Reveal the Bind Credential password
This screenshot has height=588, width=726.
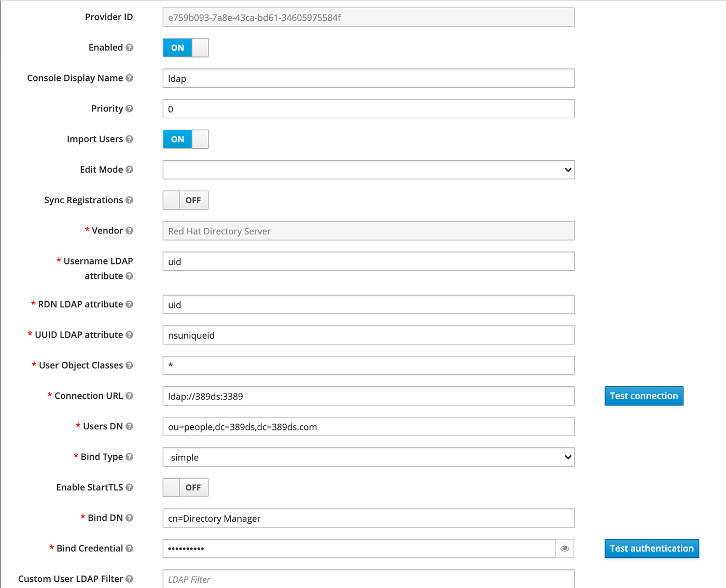click(564, 548)
